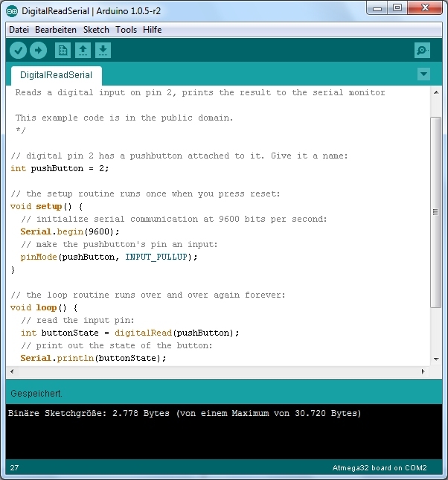448x480 pixels.
Task: Click the vertical scrollbar down arrow
Action: click(436, 359)
